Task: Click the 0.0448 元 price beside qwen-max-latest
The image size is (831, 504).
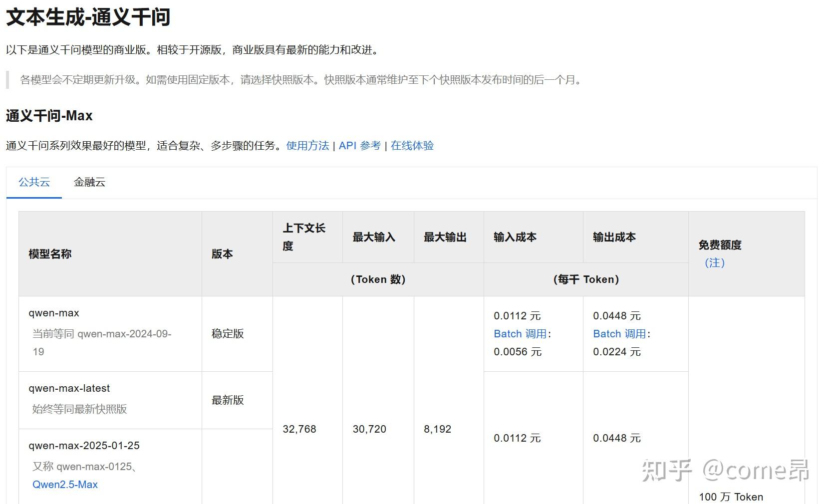Action: coord(617,438)
